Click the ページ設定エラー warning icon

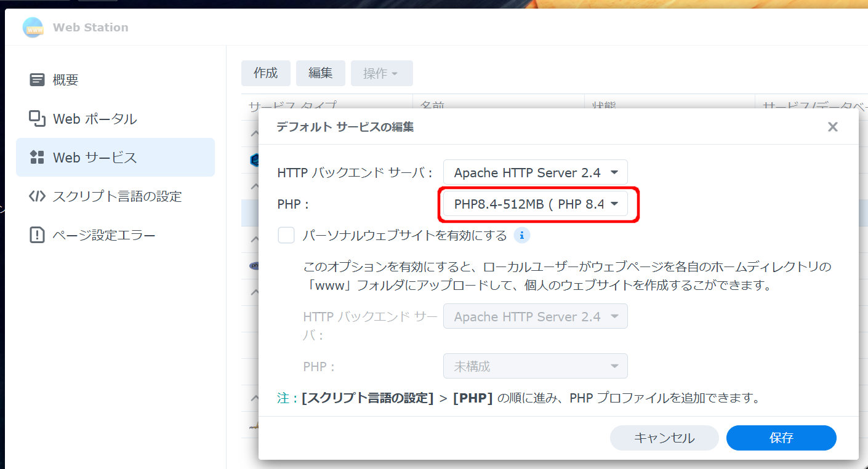click(x=38, y=235)
